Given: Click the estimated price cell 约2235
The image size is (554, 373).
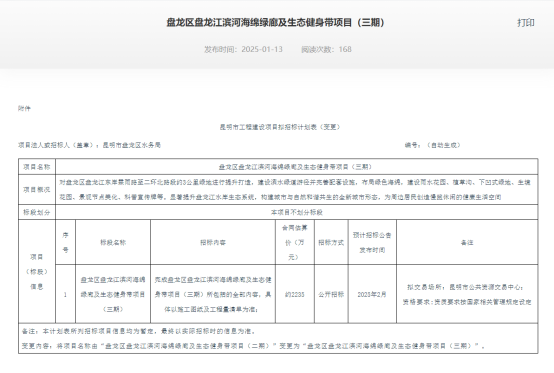Looking at the screenshot, I should (295, 294).
